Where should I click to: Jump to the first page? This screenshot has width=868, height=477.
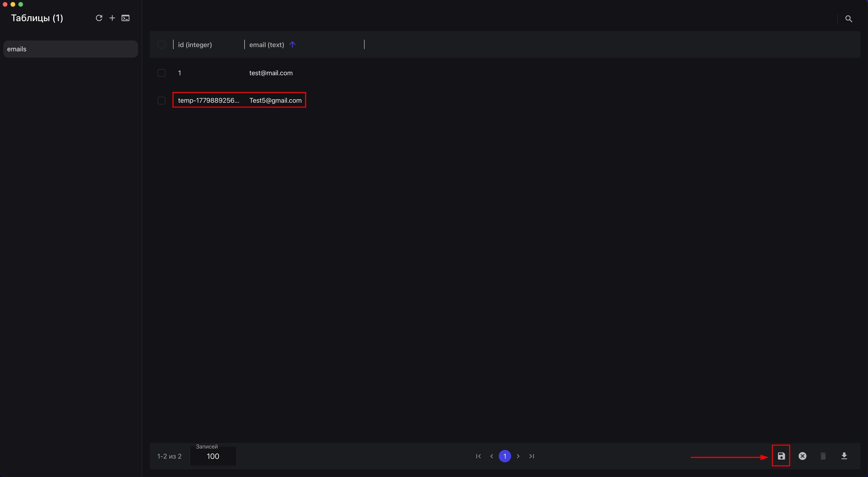coord(478,456)
